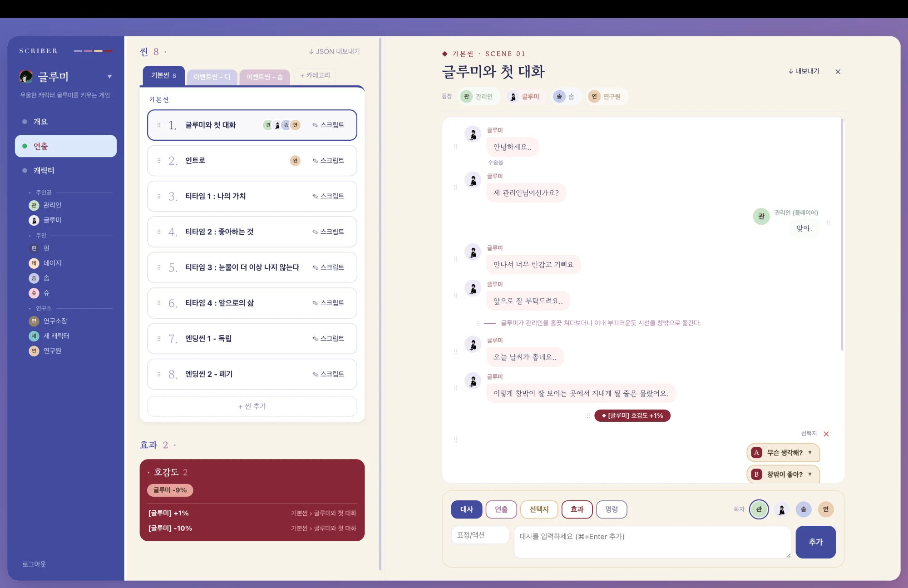This screenshot has width=908, height=588.
Task: Open the [글루미] +1% effect entry
Action: click(x=252, y=513)
